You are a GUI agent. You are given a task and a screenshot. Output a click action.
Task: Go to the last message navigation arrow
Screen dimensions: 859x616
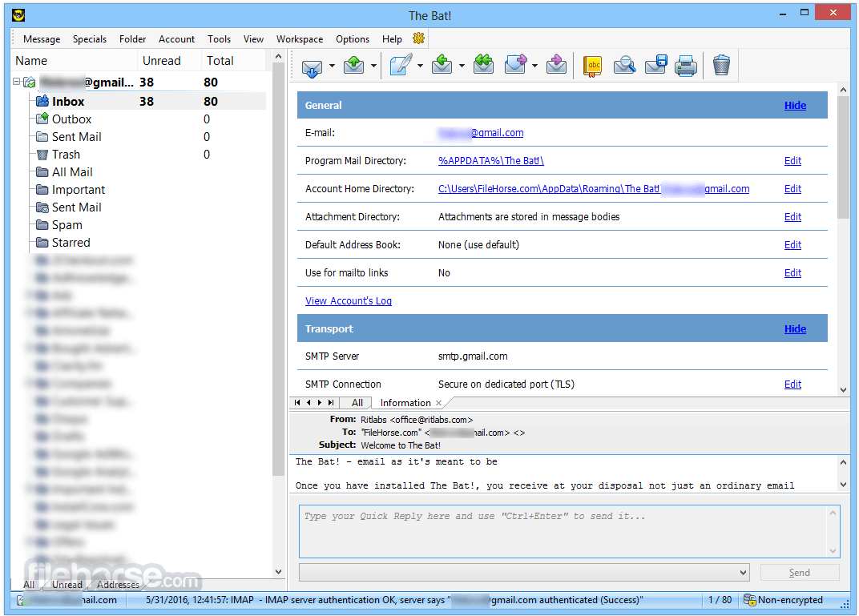(331, 402)
